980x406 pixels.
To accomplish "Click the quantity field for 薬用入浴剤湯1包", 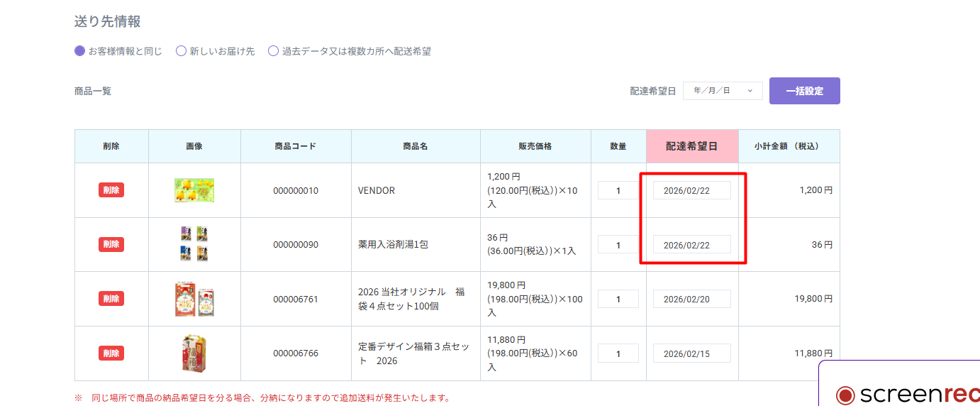I will pyautogui.click(x=618, y=245).
